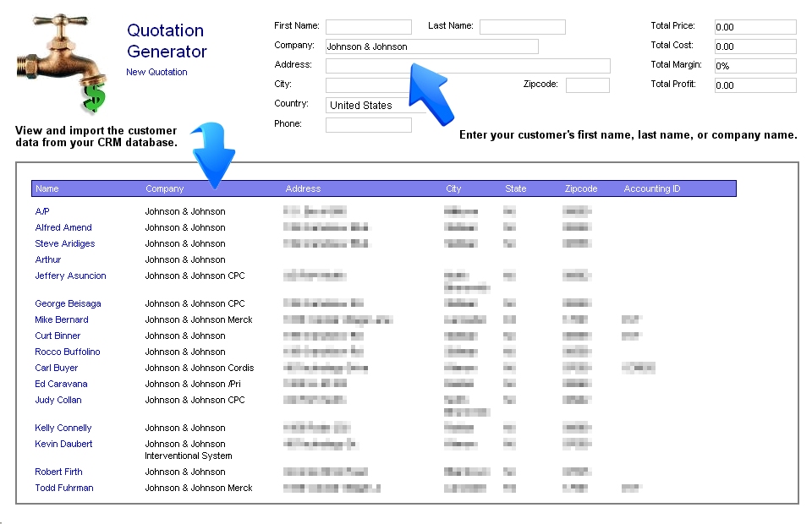
Task: Click the Phone input field
Action: [x=369, y=125]
